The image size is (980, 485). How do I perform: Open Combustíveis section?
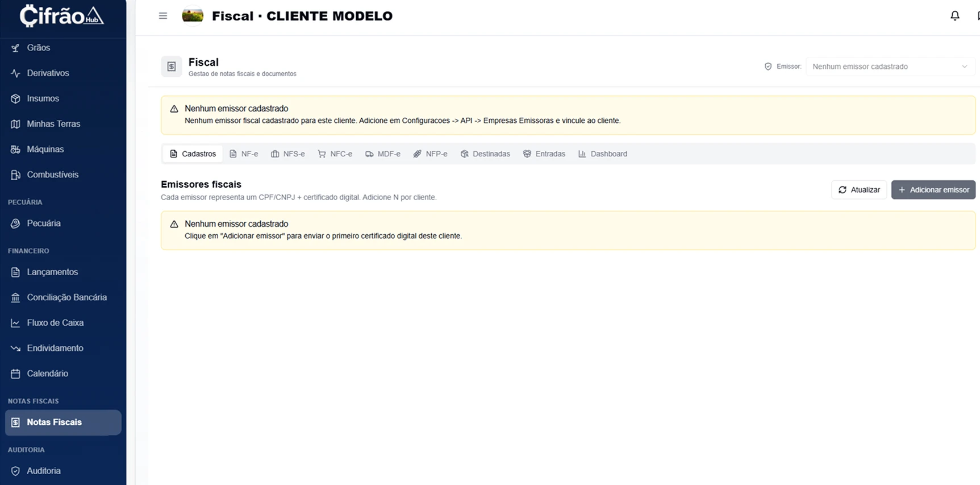(63, 175)
